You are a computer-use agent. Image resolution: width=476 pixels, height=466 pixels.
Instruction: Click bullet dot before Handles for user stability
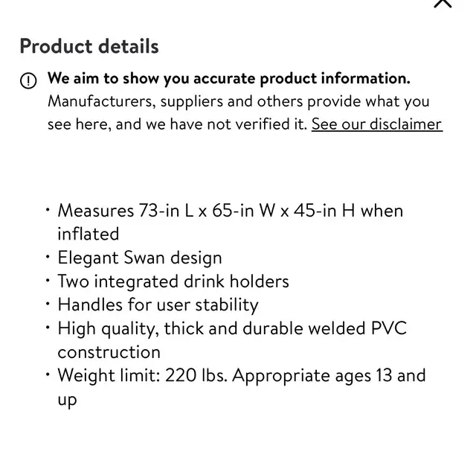[48, 304]
